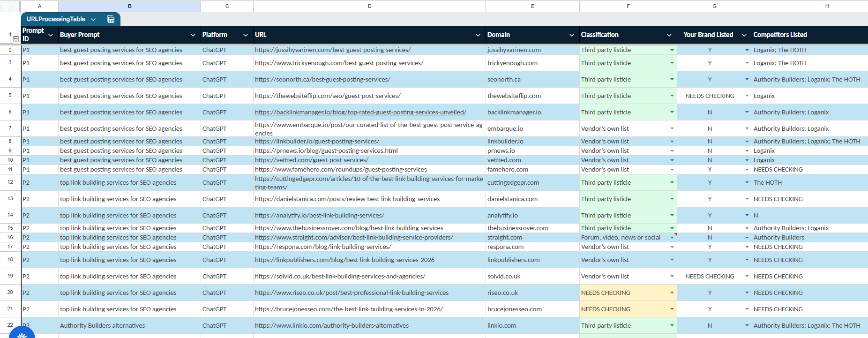This screenshot has height=338, width=868.
Task: Open Your Brand Listed header dropdown arrow
Action: pos(744,35)
